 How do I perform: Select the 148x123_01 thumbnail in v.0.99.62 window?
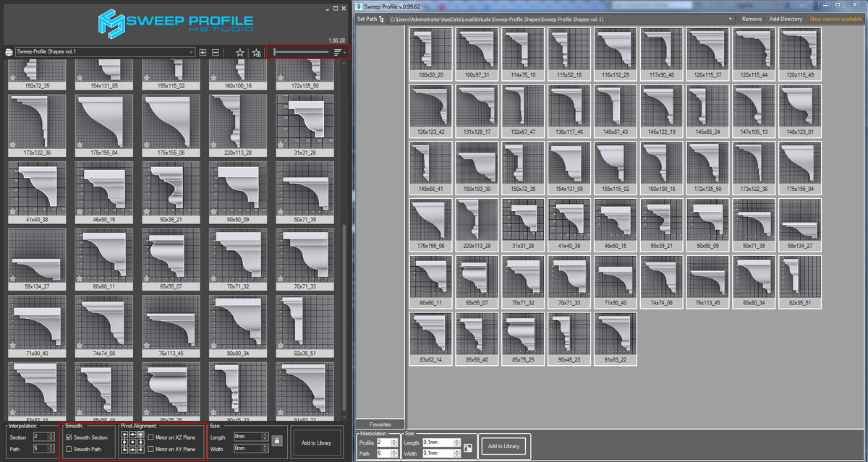[x=800, y=110]
